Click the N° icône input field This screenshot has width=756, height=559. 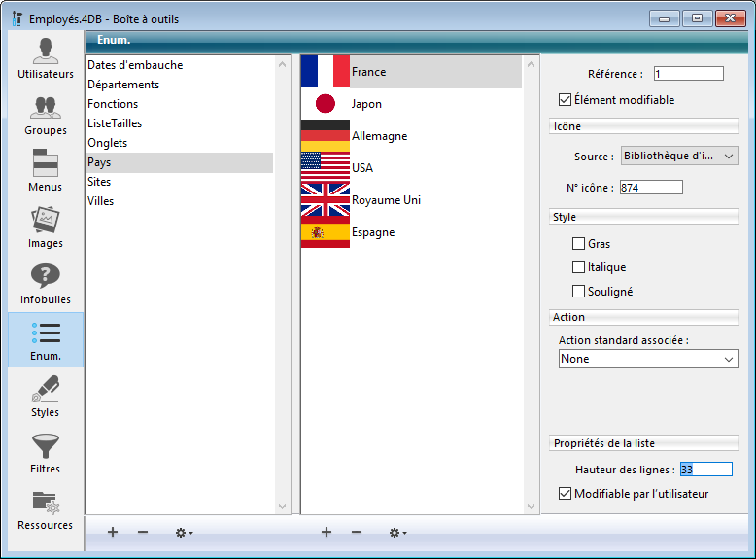click(x=650, y=188)
